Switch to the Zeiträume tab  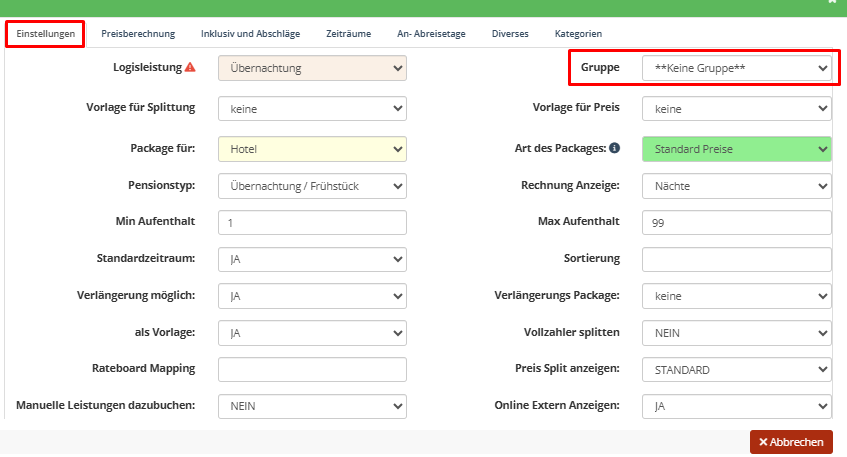(348, 33)
